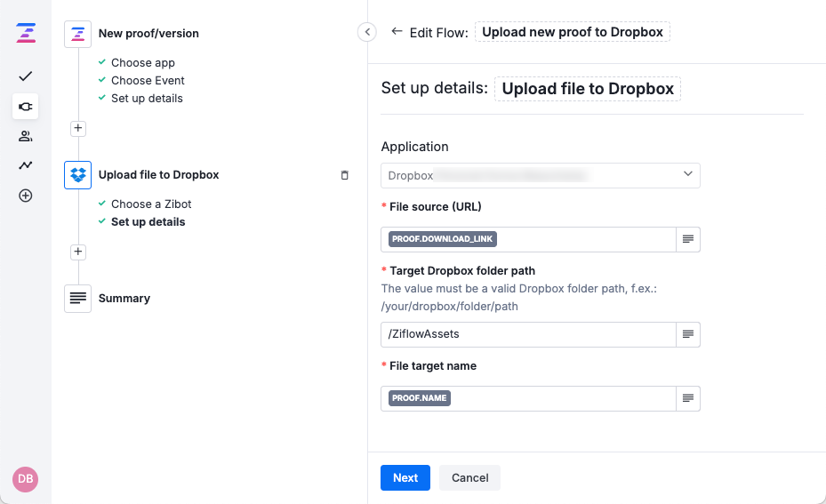This screenshot has height=504, width=826.
Task: Open the Choose Event sub-step
Action: pos(148,81)
